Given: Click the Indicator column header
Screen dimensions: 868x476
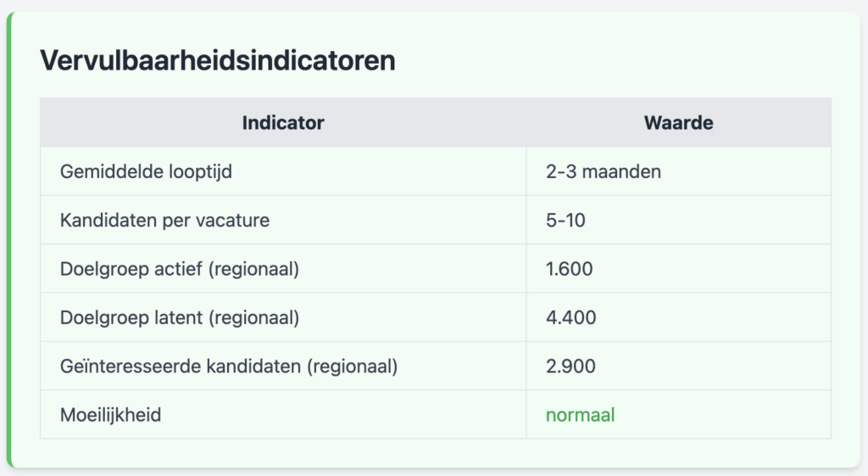Looking at the screenshot, I should pos(283,123).
